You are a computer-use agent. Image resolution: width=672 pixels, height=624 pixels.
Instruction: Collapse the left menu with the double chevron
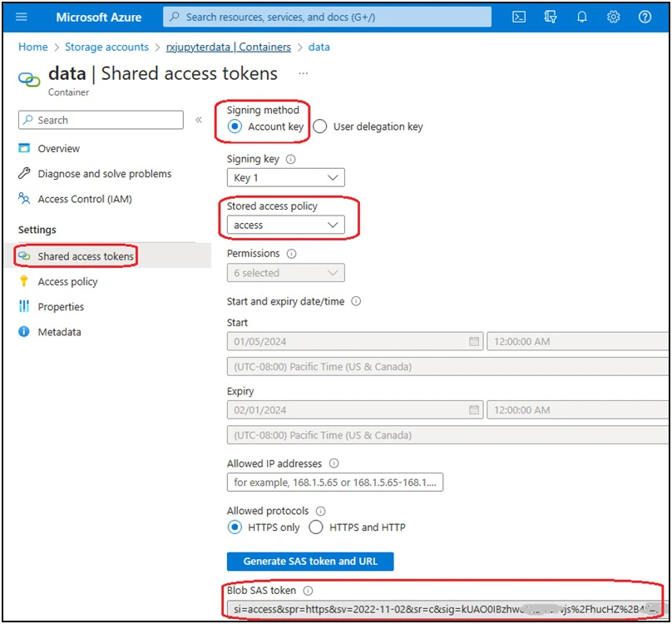(199, 120)
